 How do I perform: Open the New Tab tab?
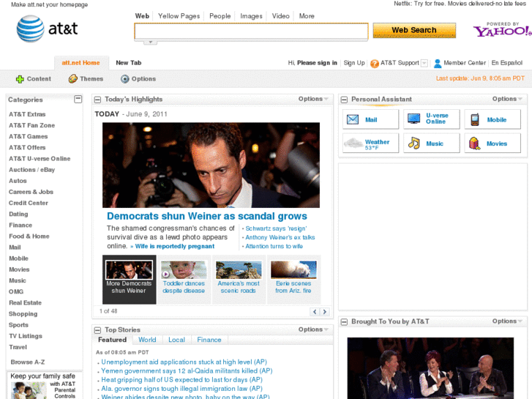(129, 63)
